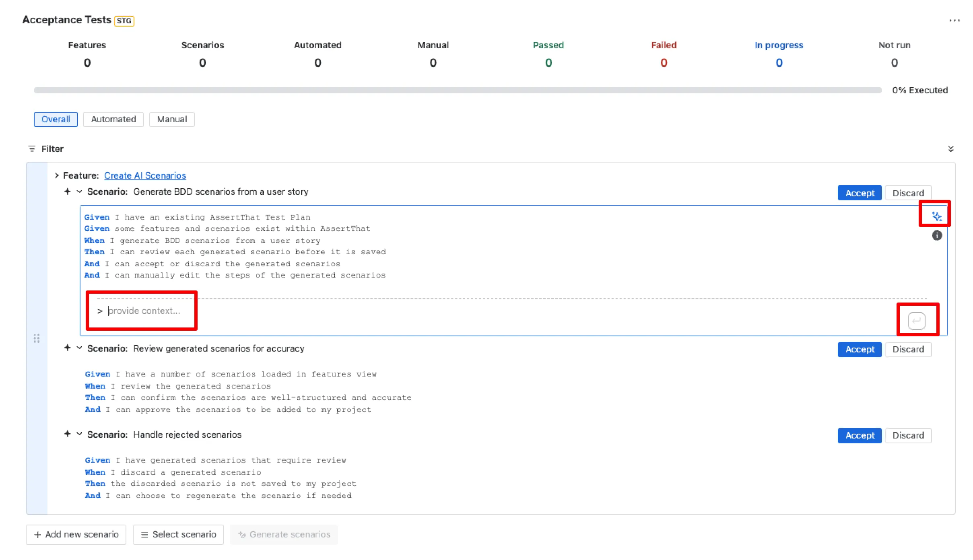The image size is (973, 560).
Task: Click the plus icon beside Handle rejected scenarios
Action: pyautogui.click(x=67, y=434)
